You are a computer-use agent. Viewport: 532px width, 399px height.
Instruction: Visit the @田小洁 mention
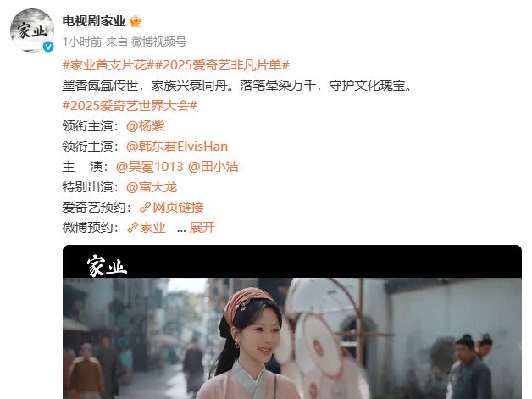click(x=213, y=167)
